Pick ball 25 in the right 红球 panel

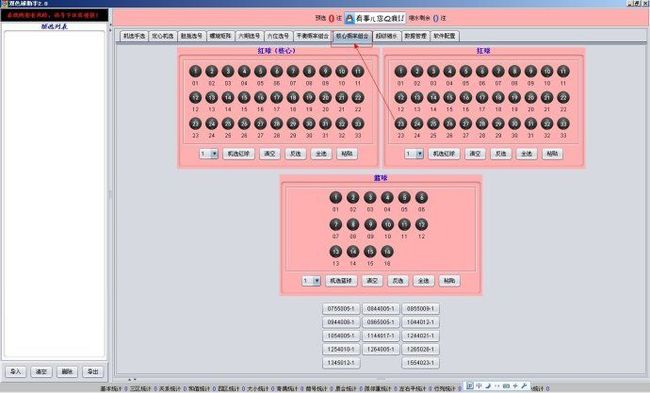click(x=433, y=124)
